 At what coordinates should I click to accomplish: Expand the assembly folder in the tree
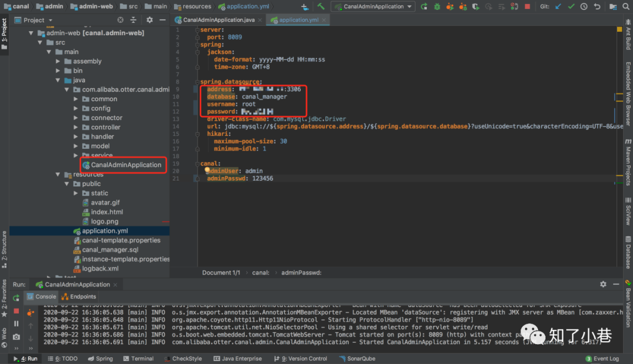tap(59, 62)
